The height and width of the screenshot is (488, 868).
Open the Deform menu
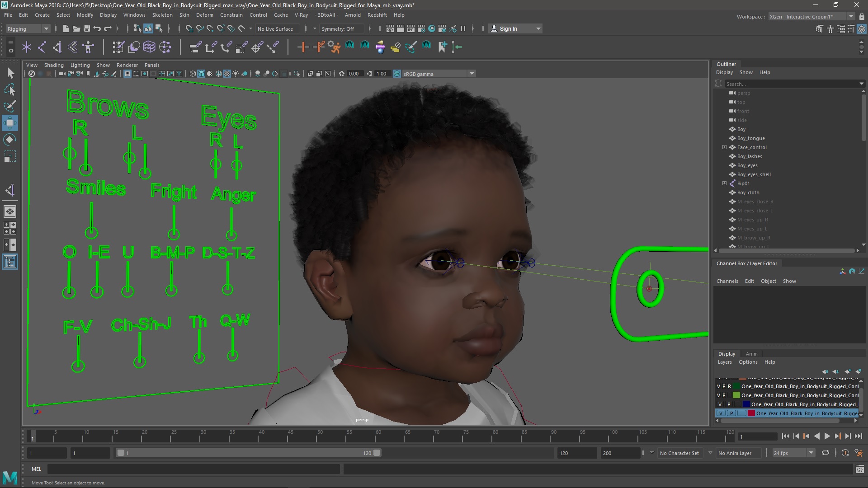click(204, 15)
